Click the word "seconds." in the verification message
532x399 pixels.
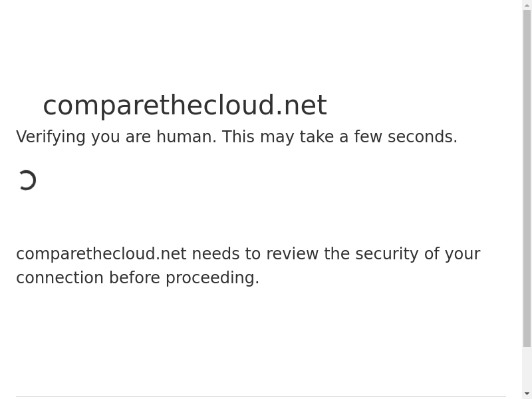(422, 137)
